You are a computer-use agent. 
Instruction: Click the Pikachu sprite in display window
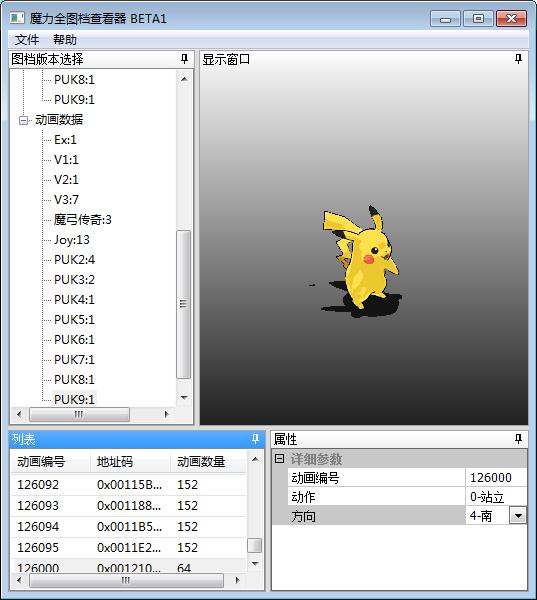361,260
